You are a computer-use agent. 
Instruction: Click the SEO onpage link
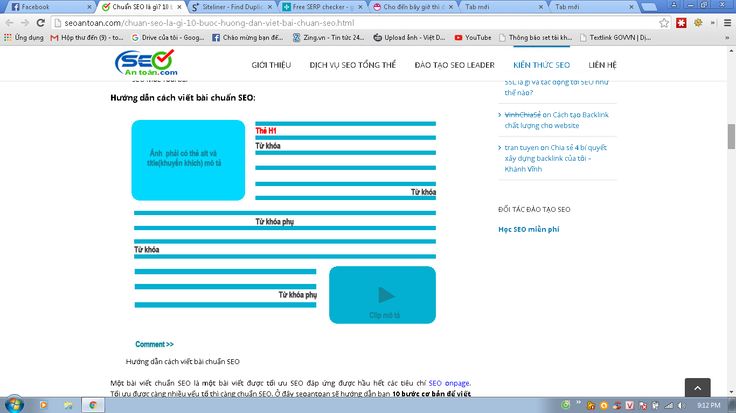449,383
